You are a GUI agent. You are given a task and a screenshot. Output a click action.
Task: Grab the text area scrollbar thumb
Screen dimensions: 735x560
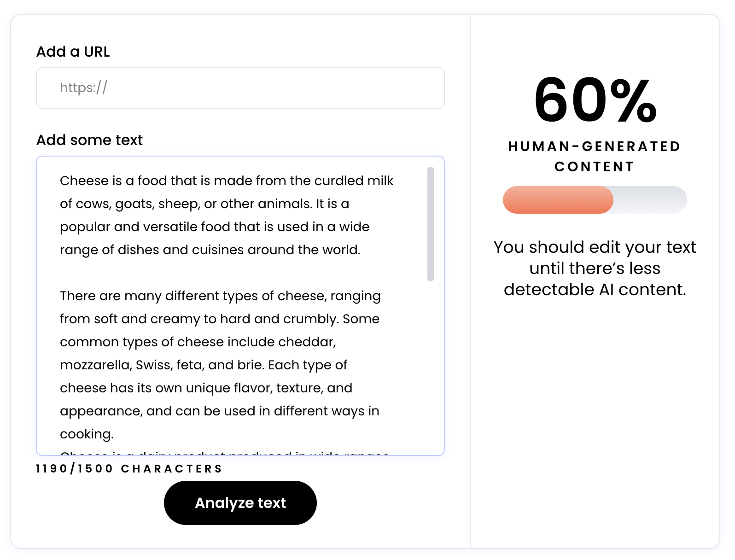tap(430, 224)
